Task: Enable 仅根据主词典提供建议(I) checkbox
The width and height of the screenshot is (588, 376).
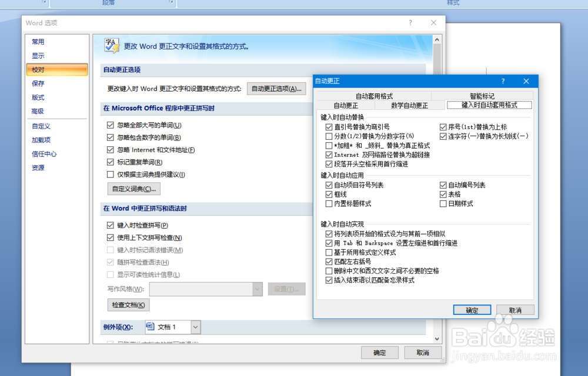Action: click(111, 174)
